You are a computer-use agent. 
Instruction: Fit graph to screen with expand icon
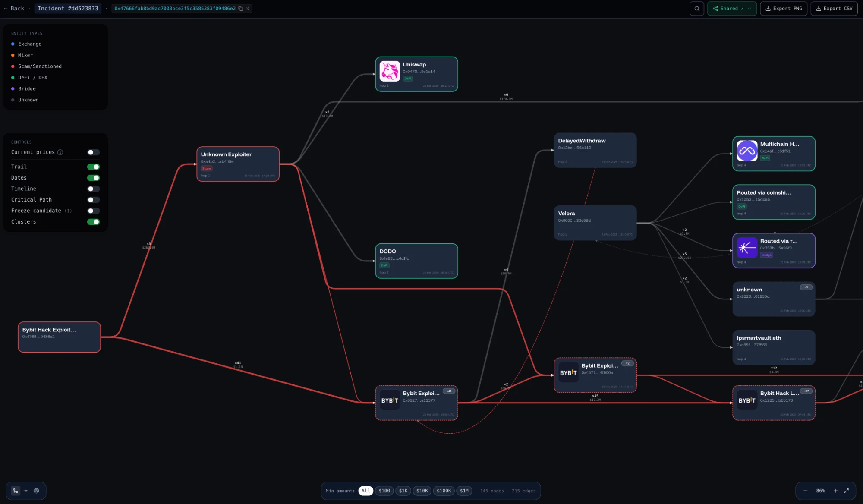pos(846,491)
